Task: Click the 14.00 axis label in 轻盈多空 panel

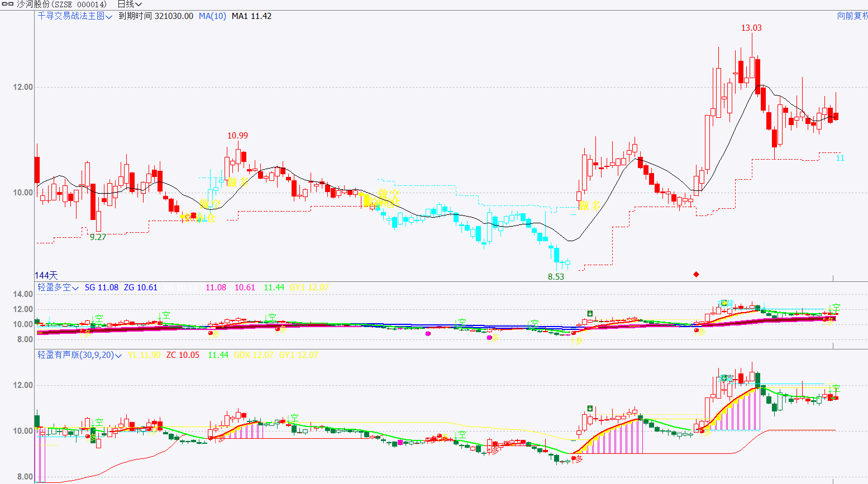Action: tap(23, 294)
